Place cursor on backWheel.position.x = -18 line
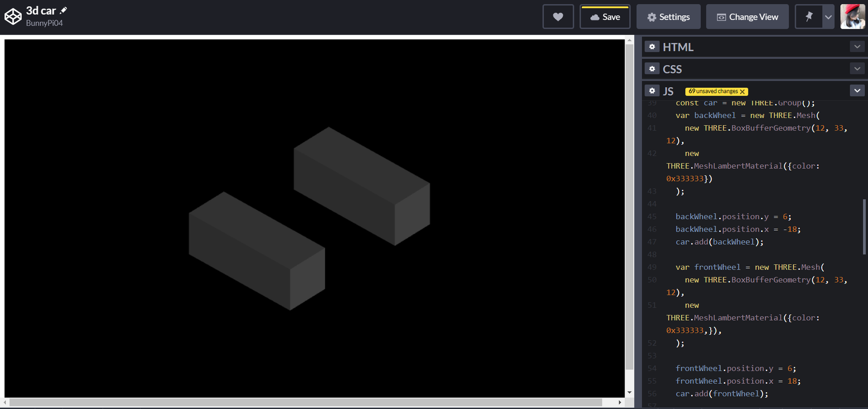This screenshot has width=868, height=409. click(x=738, y=229)
